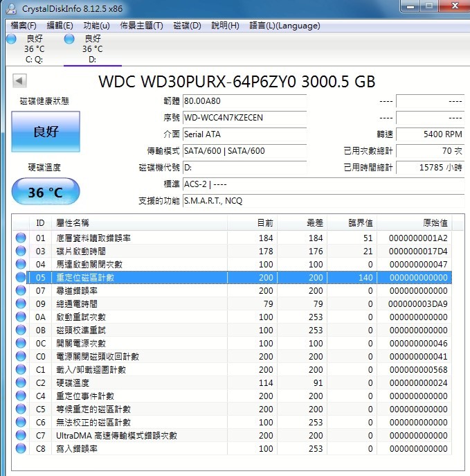Open the 磁碟(D) menu
This screenshot has width=470, height=476.
[187, 26]
